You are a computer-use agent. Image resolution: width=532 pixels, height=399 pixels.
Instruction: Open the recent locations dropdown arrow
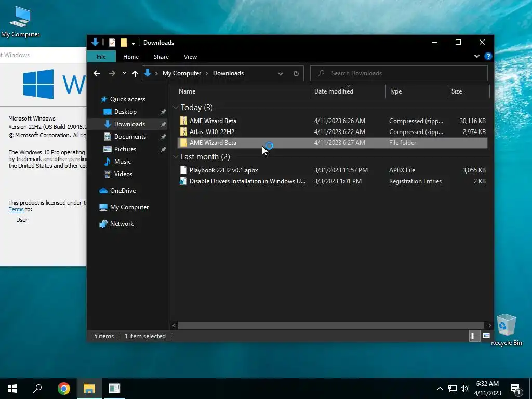pyautogui.click(x=124, y=73)
